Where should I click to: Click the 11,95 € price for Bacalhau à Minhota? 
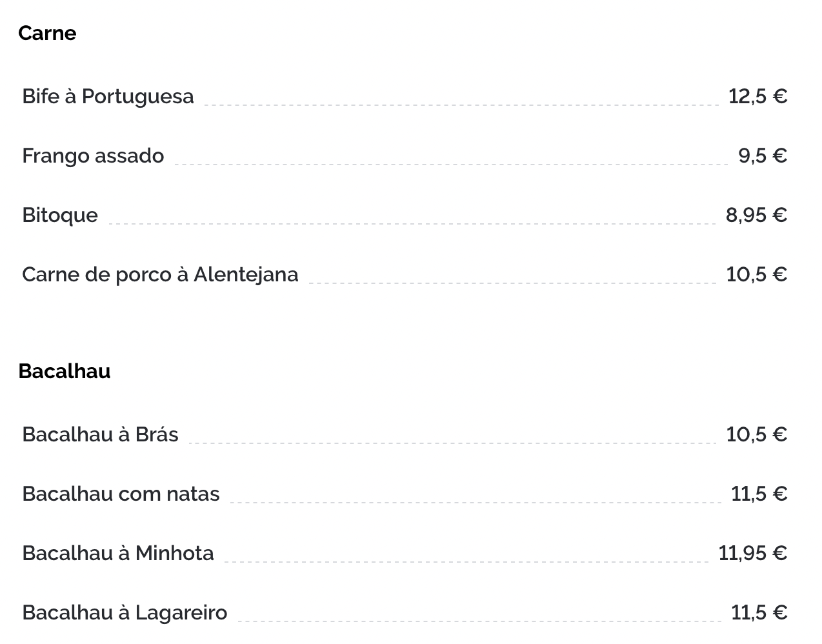pos(752,553)
